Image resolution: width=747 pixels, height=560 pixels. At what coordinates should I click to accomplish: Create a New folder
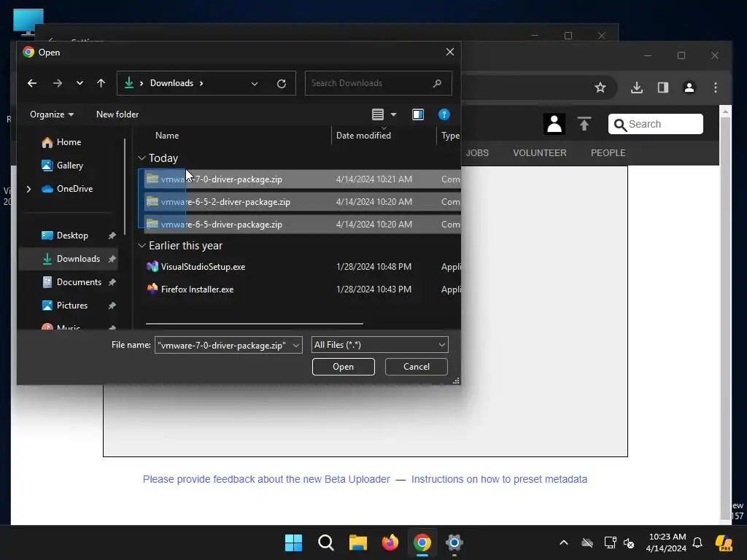click(x=117, y=114)
